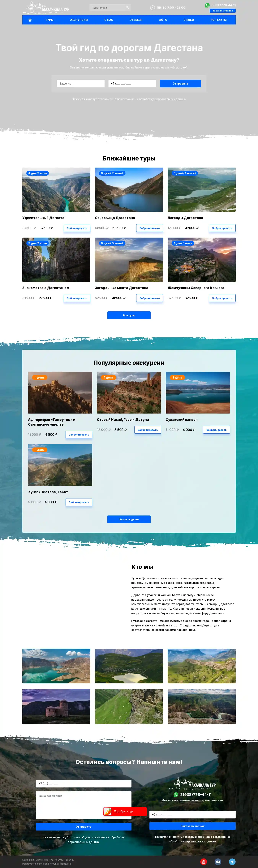
Task: Click the Махачкала Тур logo in header
Action: (x=46, y=8)
